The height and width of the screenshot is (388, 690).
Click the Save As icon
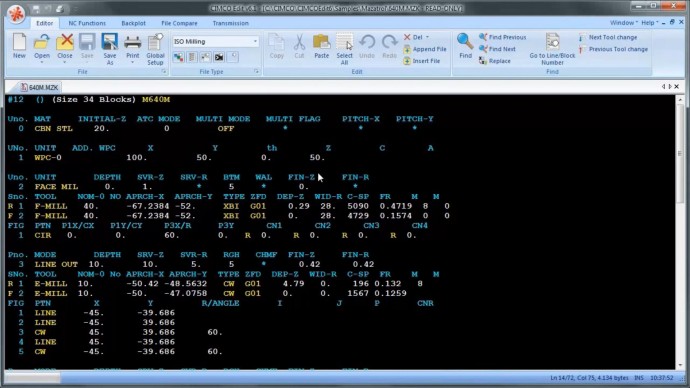110,49
